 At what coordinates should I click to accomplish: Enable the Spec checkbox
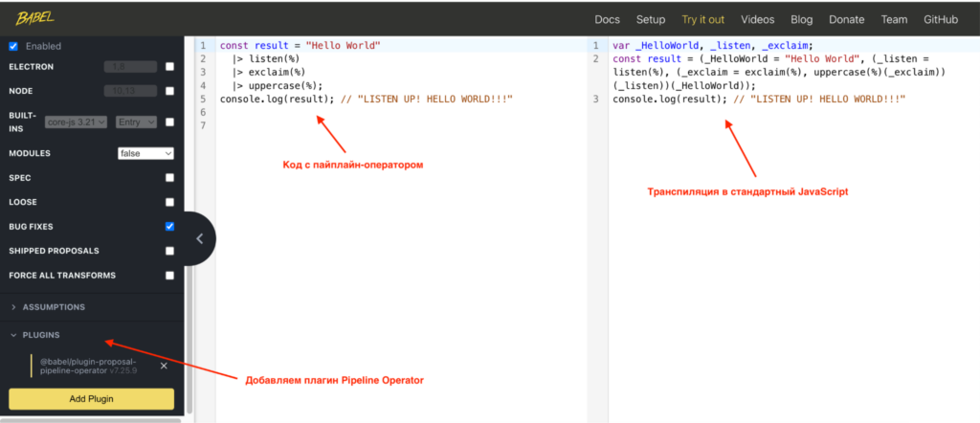(x=169, y=178)
